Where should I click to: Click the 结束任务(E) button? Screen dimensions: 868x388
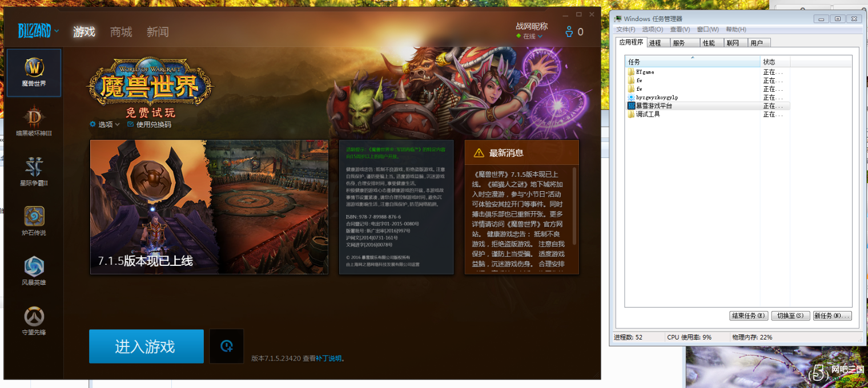coord(749,316)
